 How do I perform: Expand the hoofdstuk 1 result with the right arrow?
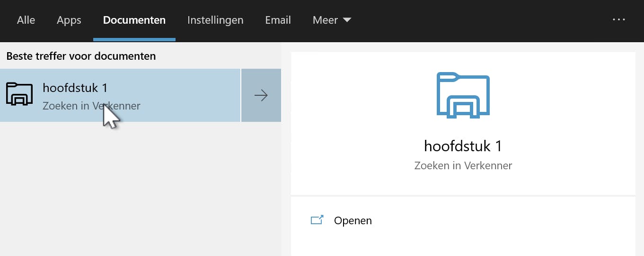tap(261, 95)
